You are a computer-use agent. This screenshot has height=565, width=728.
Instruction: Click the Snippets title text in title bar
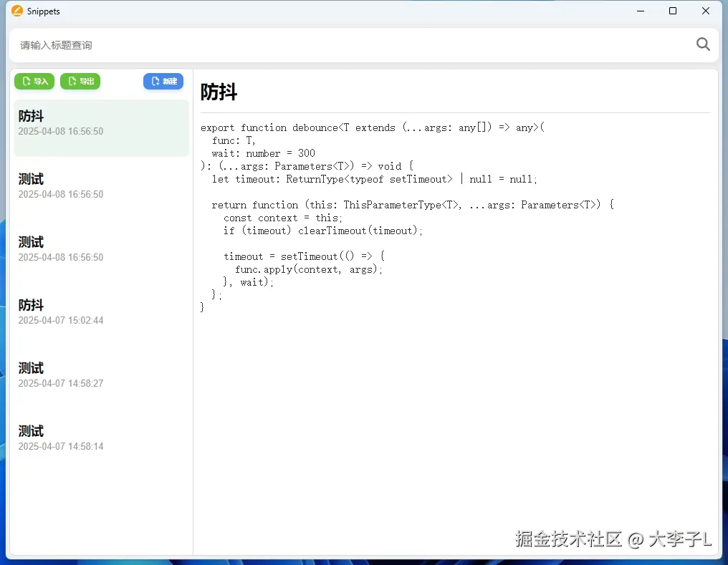43,11
